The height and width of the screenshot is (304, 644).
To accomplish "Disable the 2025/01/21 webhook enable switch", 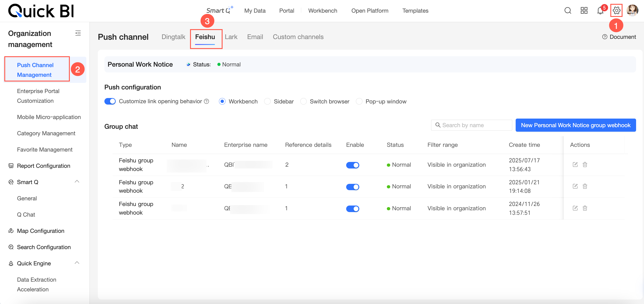I will [x=352, y=187].
